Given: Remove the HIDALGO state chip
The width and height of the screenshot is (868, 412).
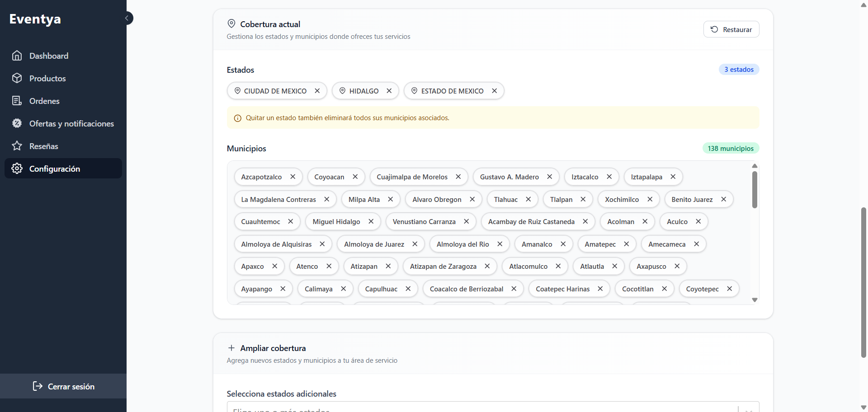Looking at the screenshot, I should [x=389, y=91].
